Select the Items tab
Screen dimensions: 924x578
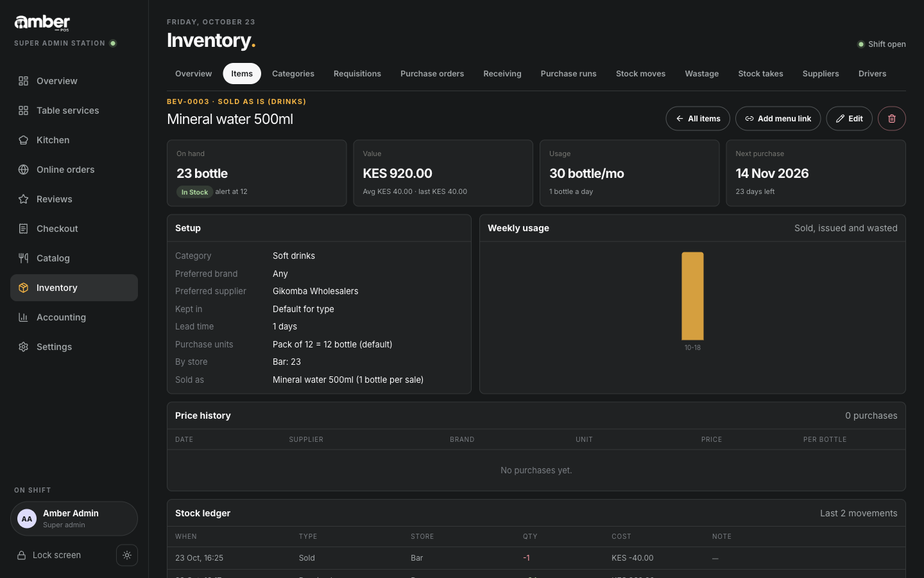[242, 74]
